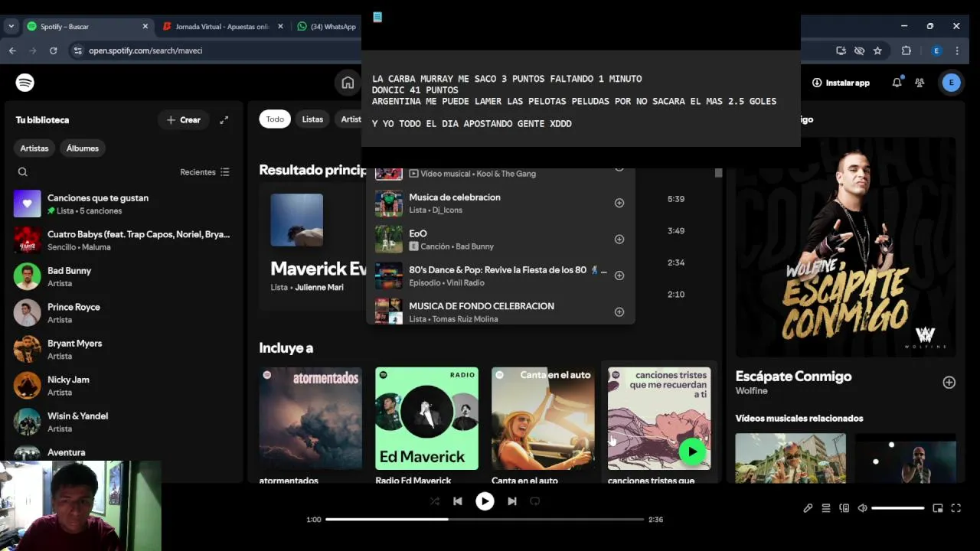The width and height of the screenshot is (980, 551).
Task: Play canciones tristes playlist green button
Action: click(692, 452)
